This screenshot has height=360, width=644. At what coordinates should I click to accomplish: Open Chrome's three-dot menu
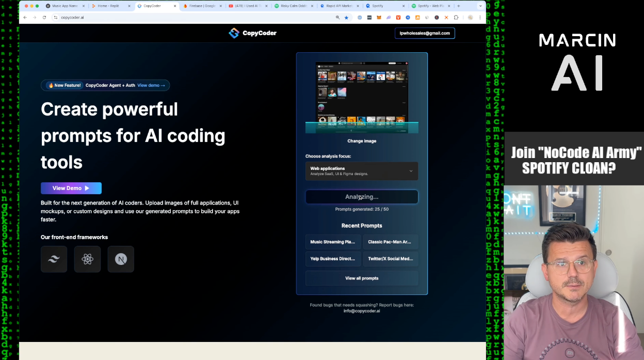pos(480,17)
